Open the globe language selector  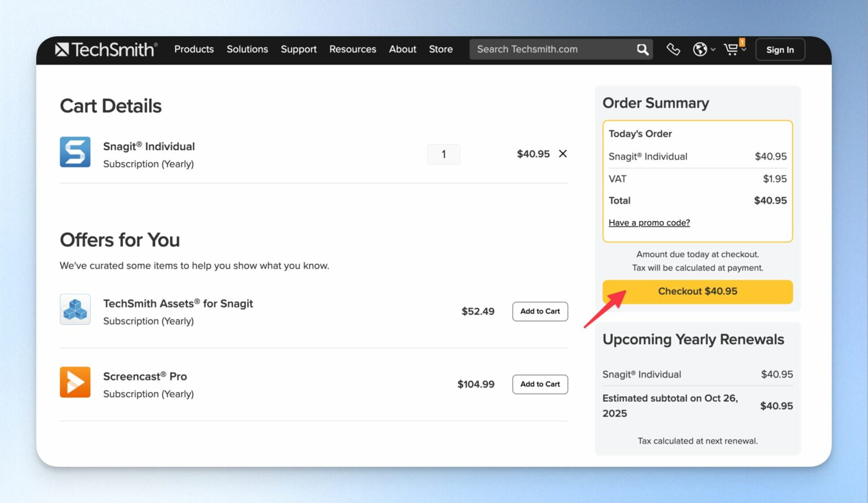tap(703, 50)
